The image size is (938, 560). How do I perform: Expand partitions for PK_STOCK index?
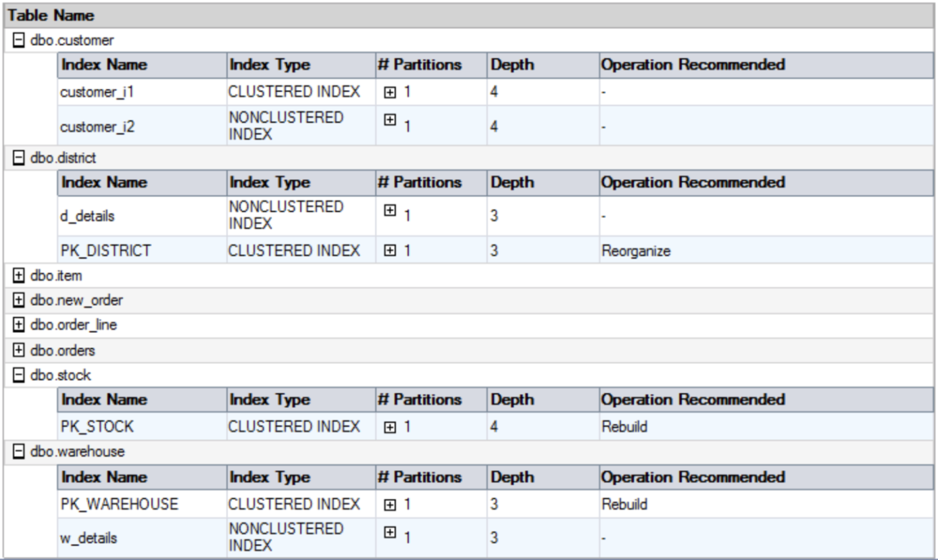coord(389,428)
